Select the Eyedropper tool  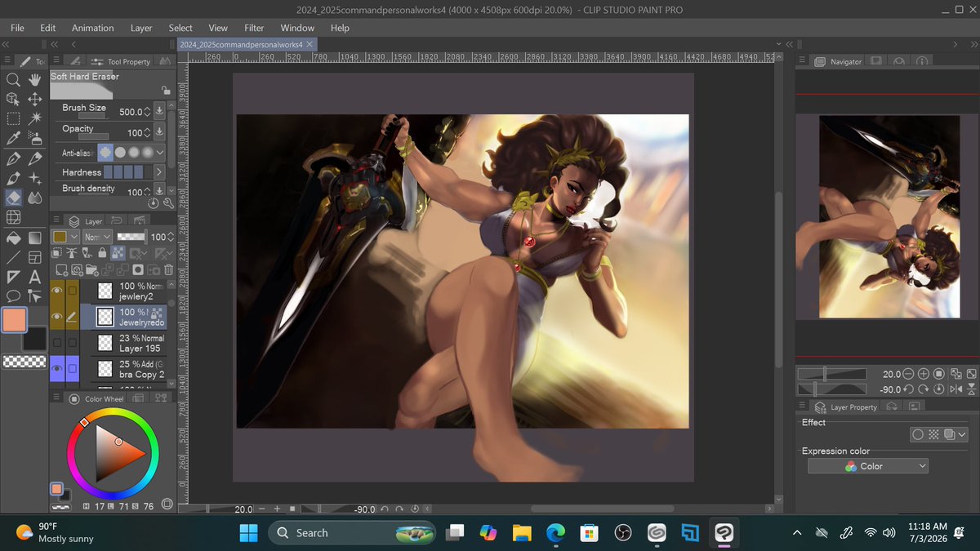tap(13, 138)
